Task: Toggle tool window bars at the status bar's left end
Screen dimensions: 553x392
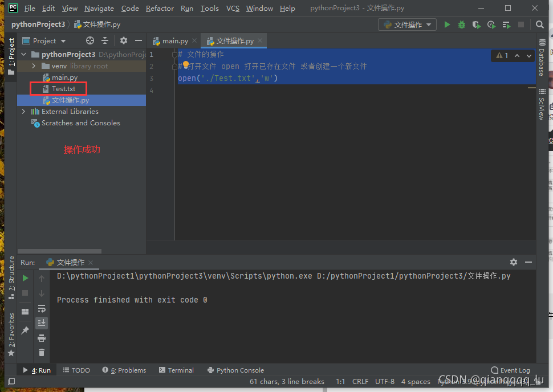Action: point(11,381)
